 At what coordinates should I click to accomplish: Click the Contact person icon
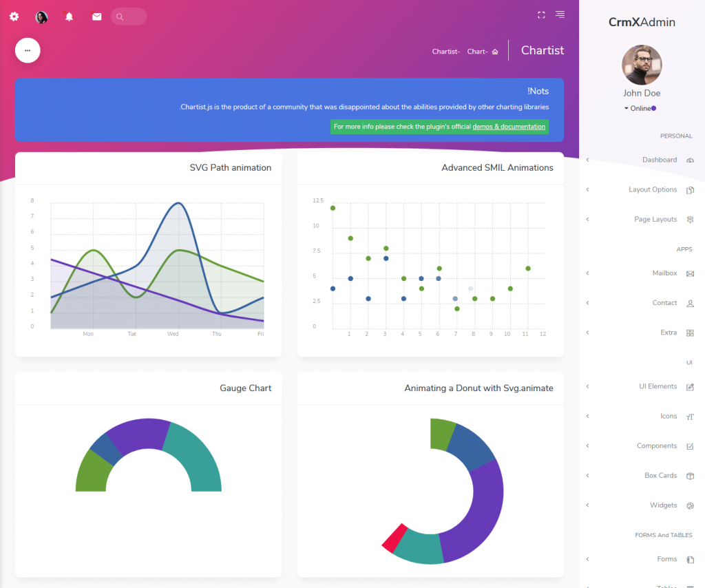coord(690,304)
